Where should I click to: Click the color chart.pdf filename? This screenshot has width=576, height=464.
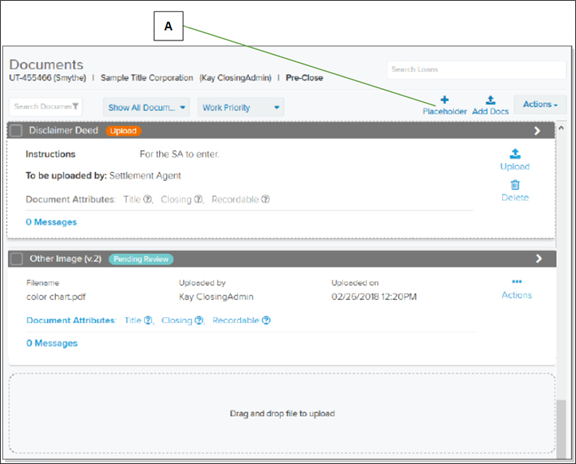click(x=56, y=297)
